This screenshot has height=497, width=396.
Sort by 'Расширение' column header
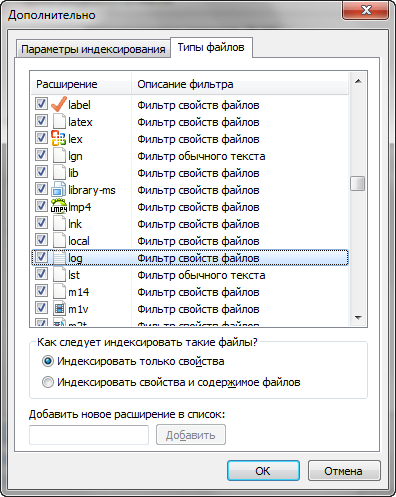pyautogui.click(x=81, y=84)
